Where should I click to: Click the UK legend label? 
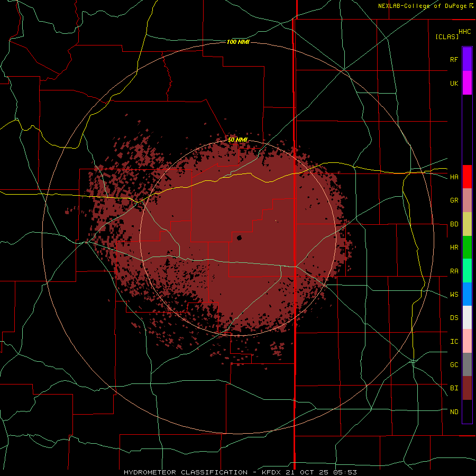pyautogui.click(x=454, y=83)
